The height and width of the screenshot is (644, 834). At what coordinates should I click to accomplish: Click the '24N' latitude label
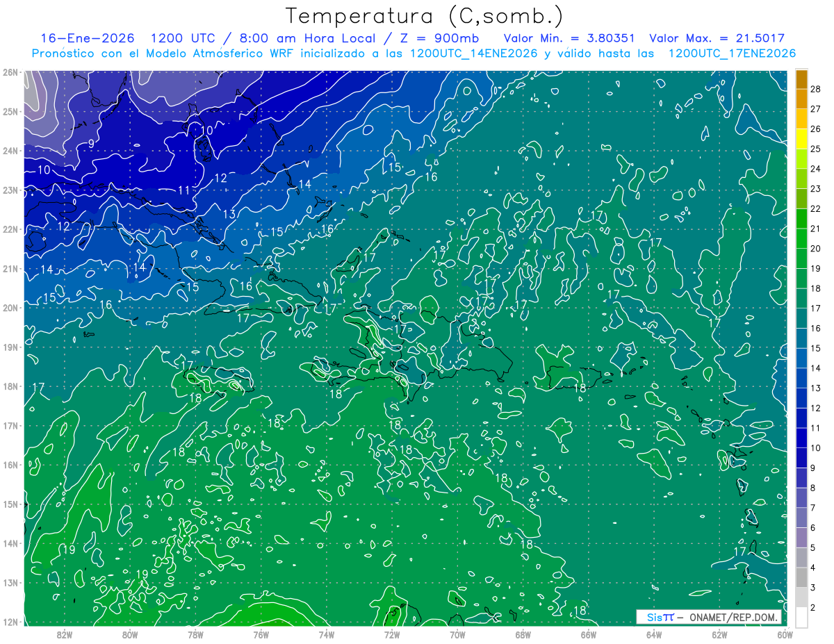tap(10, 151)
